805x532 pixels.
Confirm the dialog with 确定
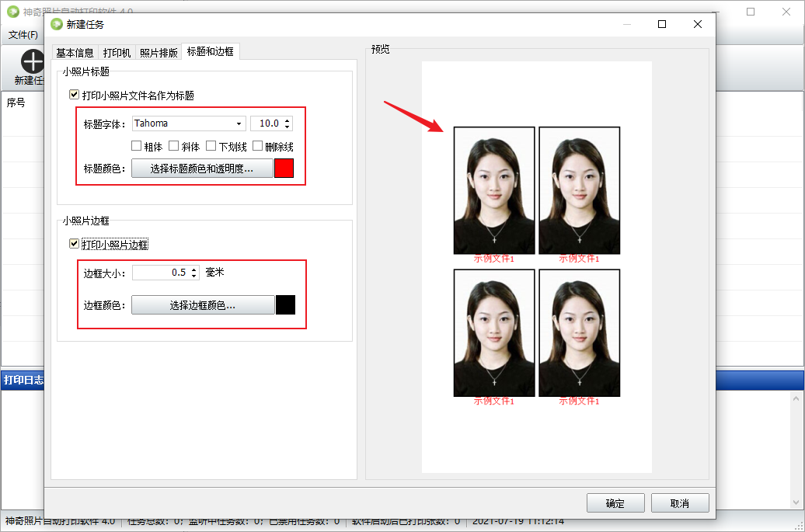(x=615, y=503)
